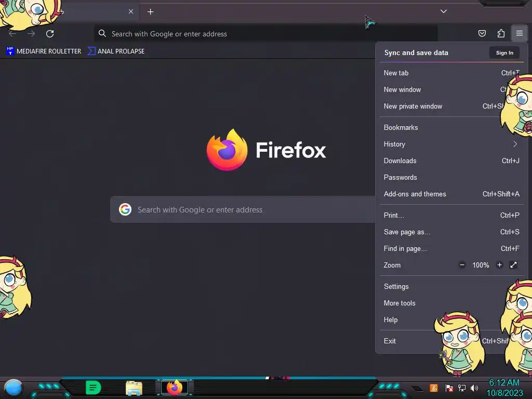Open Bookmarks submenu

[451, 128]
